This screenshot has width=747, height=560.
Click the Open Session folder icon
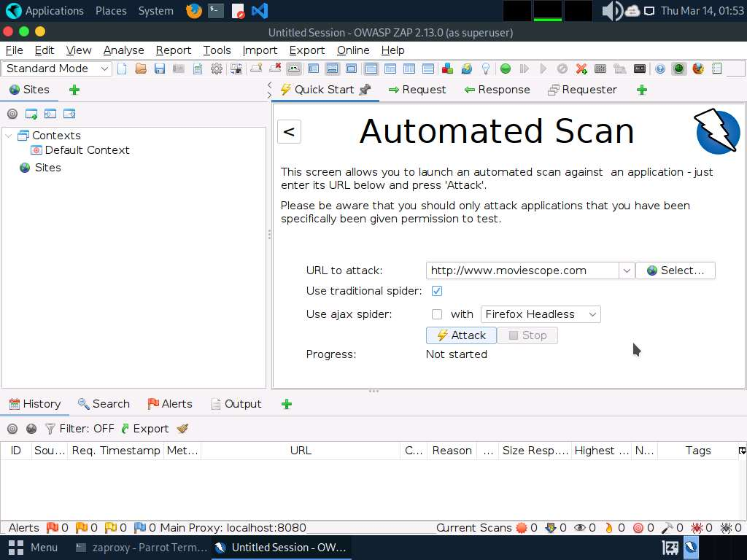click(141, 69)
